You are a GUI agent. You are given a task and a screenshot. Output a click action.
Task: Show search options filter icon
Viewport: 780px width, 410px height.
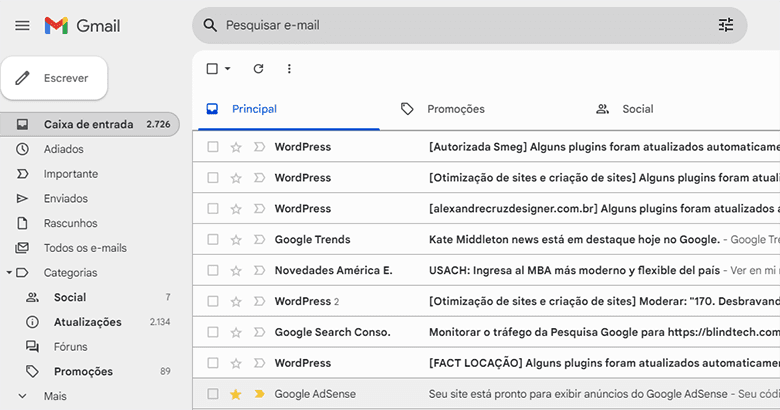(726, 25)
